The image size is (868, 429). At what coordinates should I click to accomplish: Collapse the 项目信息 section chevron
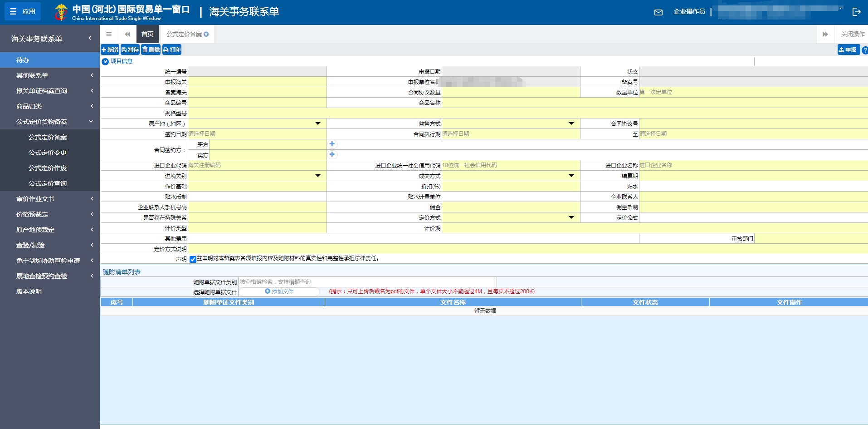[x=105, y=61]
